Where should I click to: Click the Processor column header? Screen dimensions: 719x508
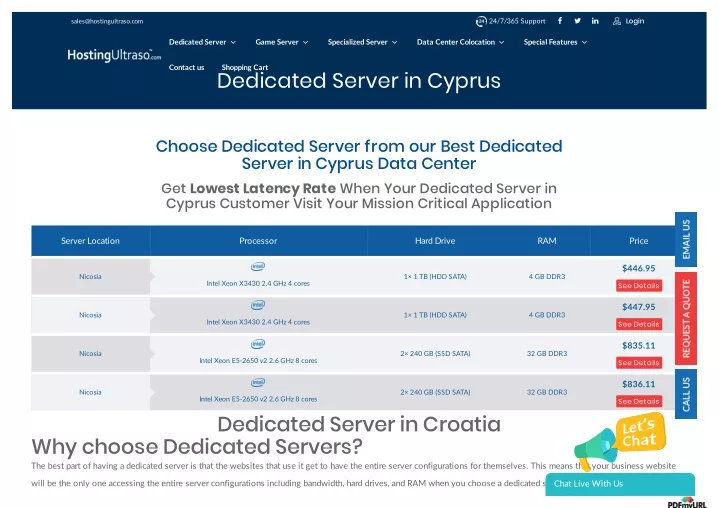(x=258, y=241)
